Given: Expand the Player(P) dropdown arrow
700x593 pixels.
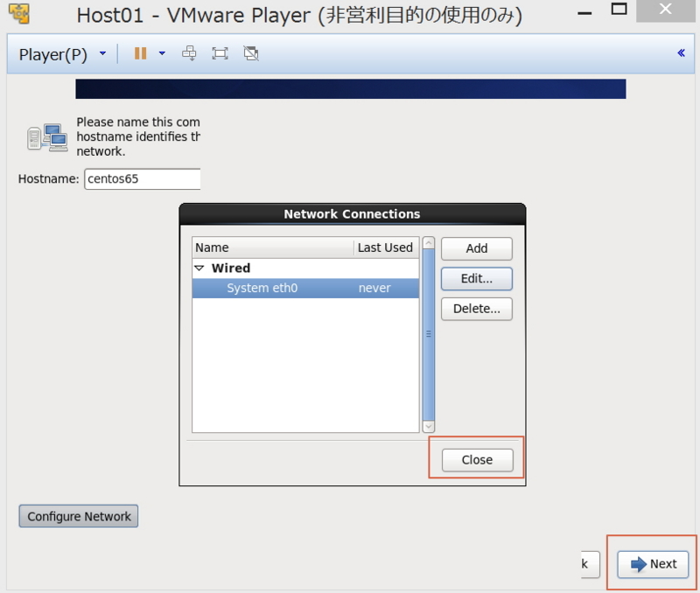Looking at the screenshot, I should (x=102, y=53).
